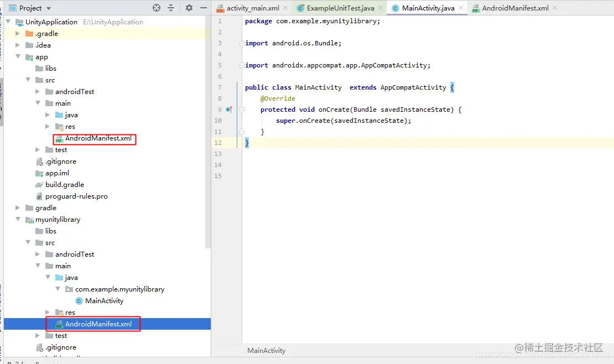Click the @Override annotation
This screenshot has width=614, height=364.
(x=278, y=98)
